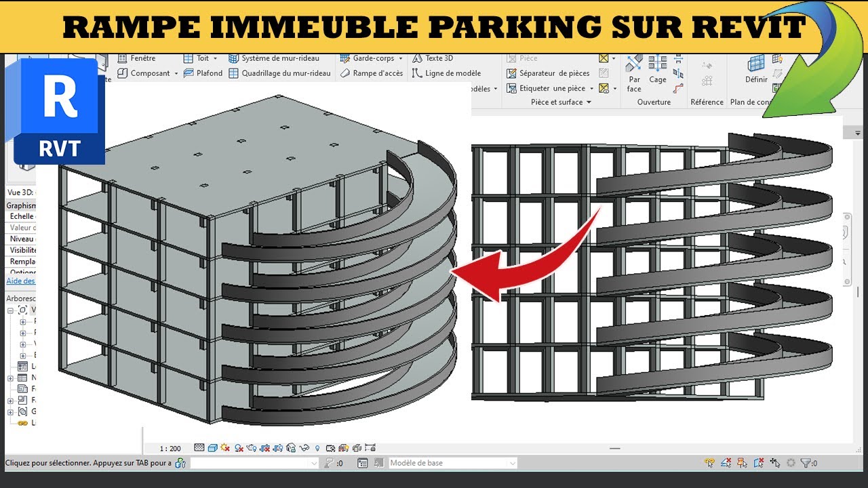Toggle Select Pinned Elements icon
The width and height of the screenshot is (868, 488).
(742, 463)
